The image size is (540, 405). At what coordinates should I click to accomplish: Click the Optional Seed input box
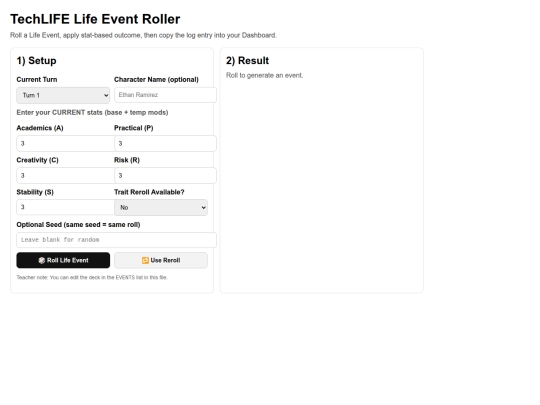[x=116, y=240]
